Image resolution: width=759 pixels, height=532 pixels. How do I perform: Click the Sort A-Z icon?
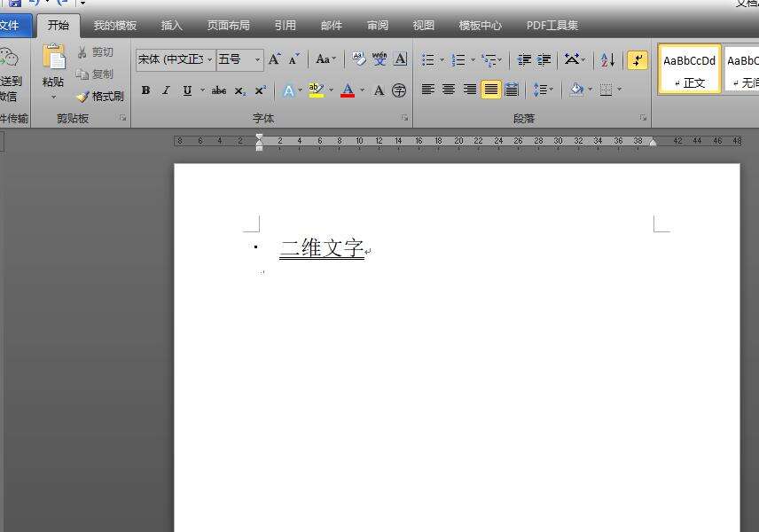pos(607,60)
